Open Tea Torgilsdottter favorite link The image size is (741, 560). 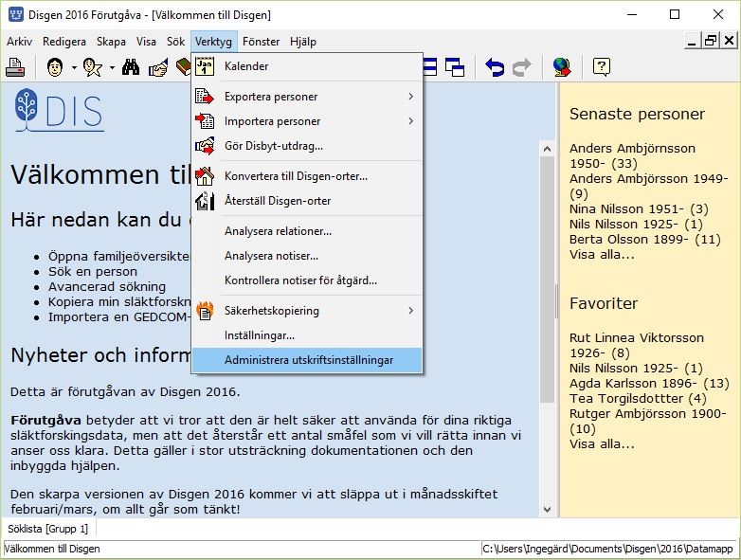click(x=638, y=398)
